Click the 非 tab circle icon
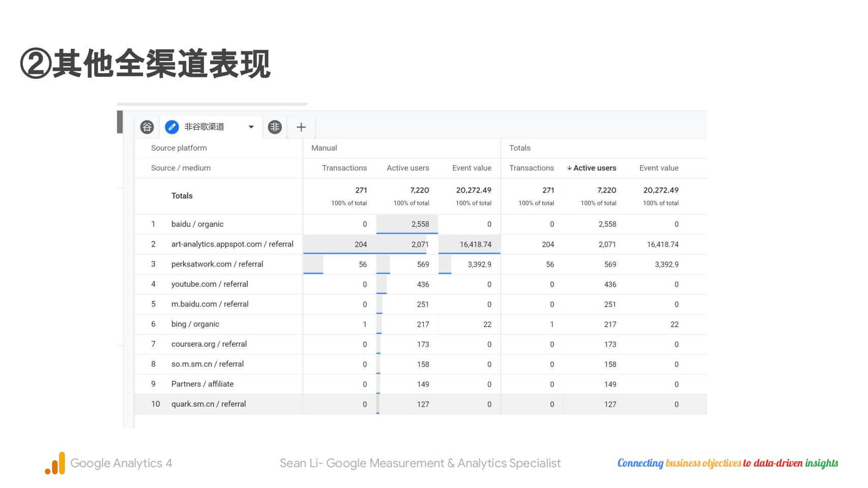This screenshot has width=868, height=488. coord(275,127)
